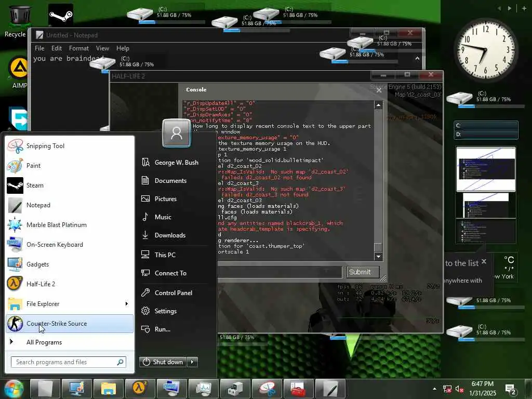This screenshot has width=532, height=399.
Task: Open the Steam desktop shortcut
Action: click(61, 15)
